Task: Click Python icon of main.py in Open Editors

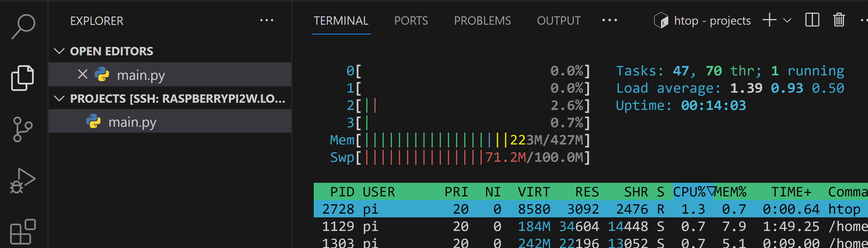Action: tap(102, 74)
